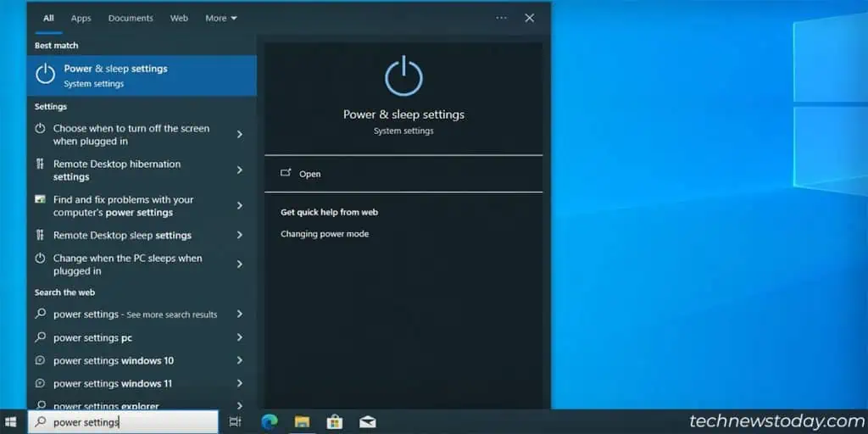Click the icon beside power settings windows 10

click(40, 360)
